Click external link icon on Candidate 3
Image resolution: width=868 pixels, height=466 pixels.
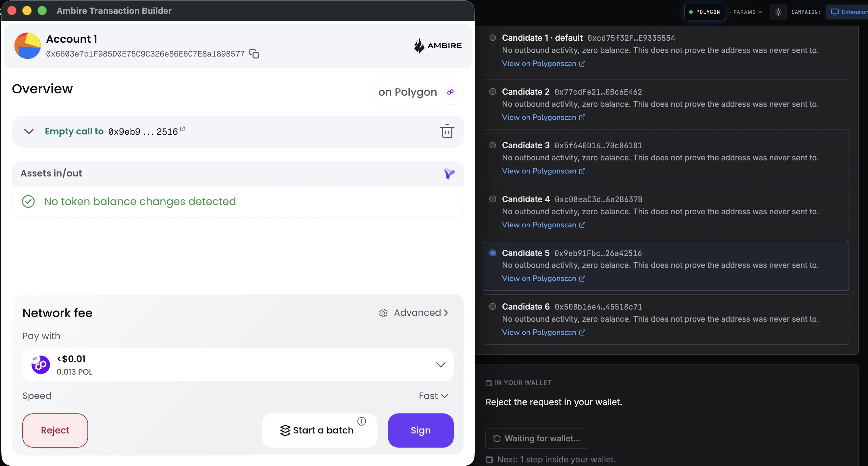(582, 171)
